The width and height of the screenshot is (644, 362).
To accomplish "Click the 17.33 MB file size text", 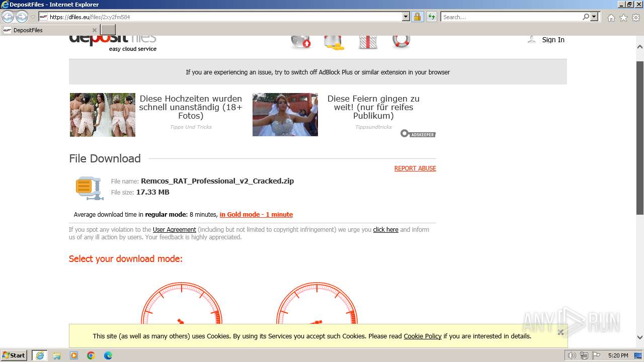I will (152, 192).
